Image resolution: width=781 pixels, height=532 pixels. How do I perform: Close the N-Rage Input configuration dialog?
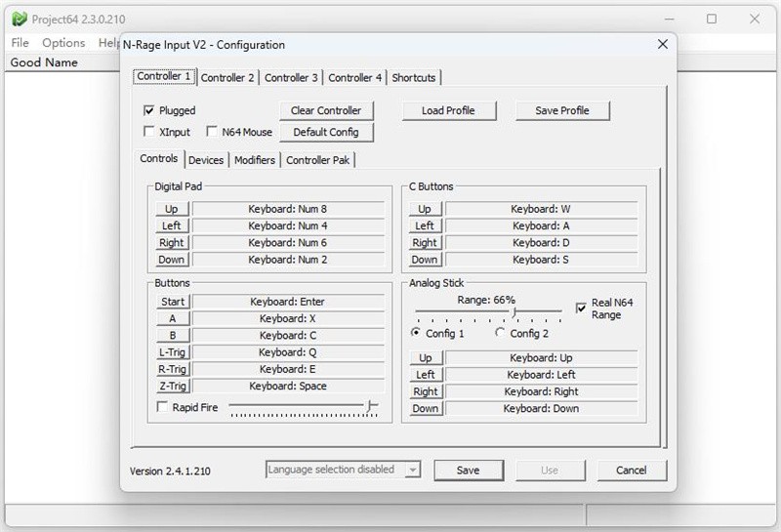click(663, 44)
